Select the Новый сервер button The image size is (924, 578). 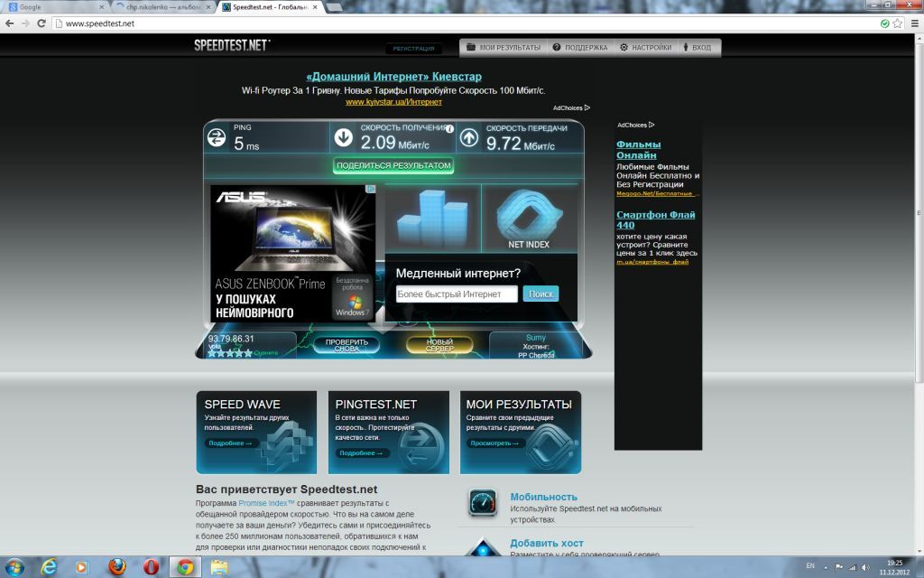439,345
